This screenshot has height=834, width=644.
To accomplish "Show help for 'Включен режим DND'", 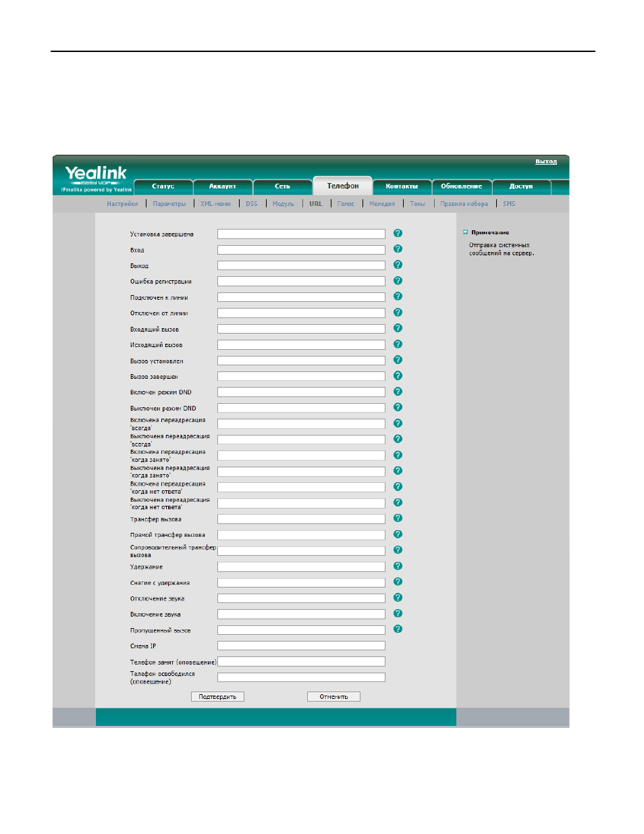I will click(x=398, y=392).
